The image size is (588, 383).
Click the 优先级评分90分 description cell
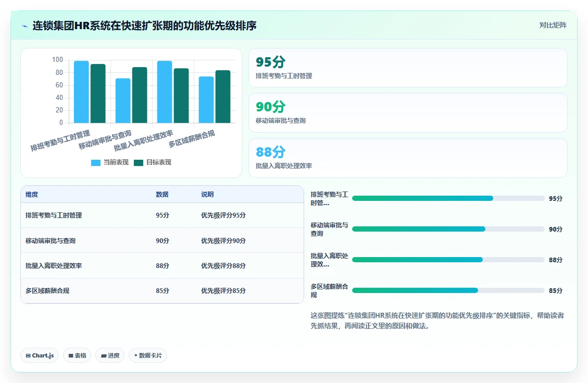tap(223, 240)
